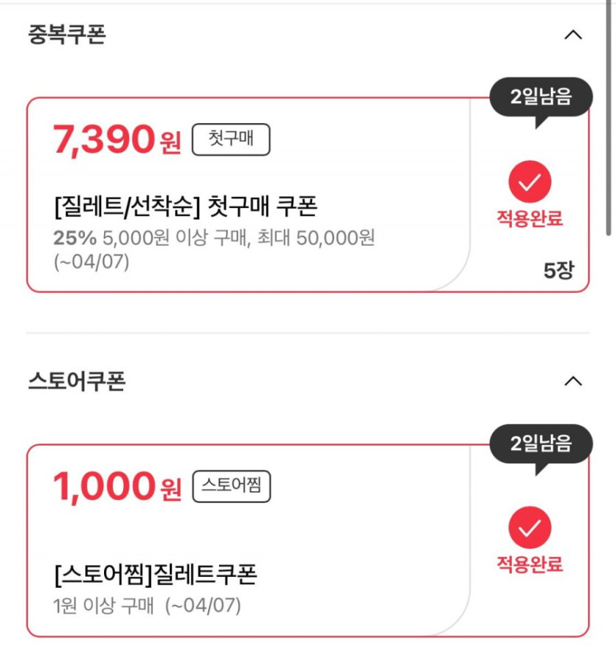Click the 첫구매 tag badge
This screenshot has height=672, width=616.
(x=231, y=140)
